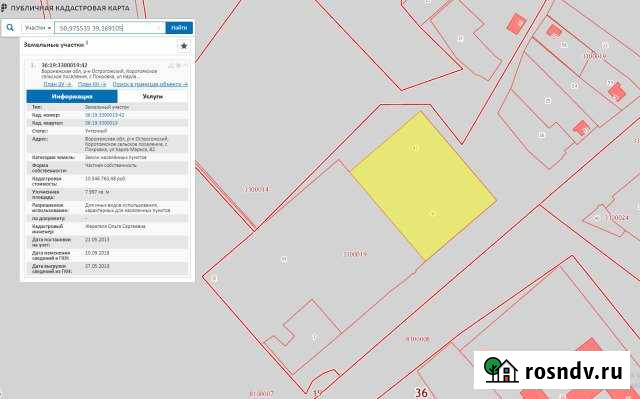Click into the coordinates search field
Screen dimensions: 640x399
[x=109, y=28]
